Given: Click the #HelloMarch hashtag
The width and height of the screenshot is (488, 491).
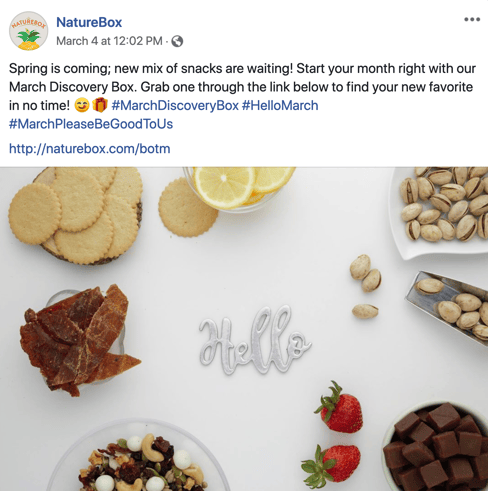Looking at the screenshot, I should (x=280, y=106).
